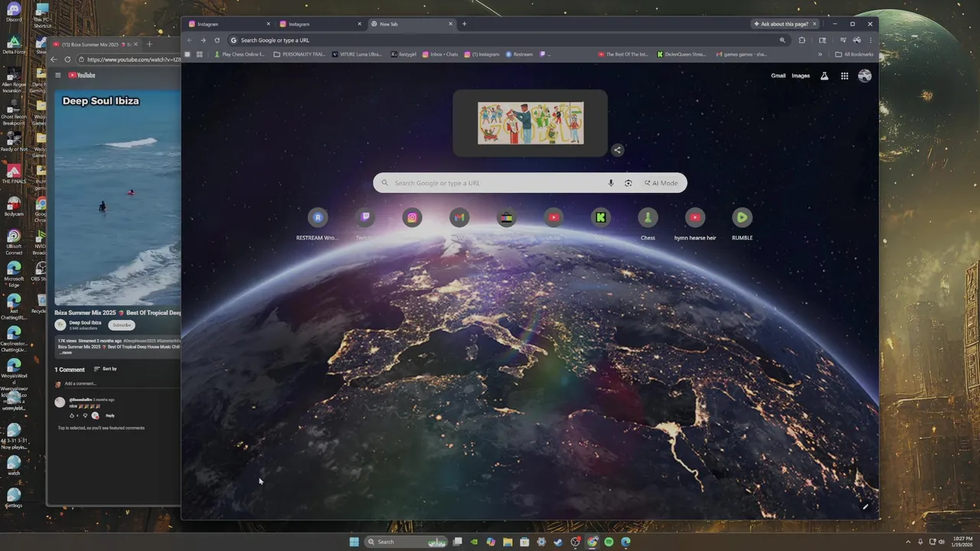
Task: Open The Best Of The Int... bookmark
Action: pyautogui.click(x=623, y=54)
